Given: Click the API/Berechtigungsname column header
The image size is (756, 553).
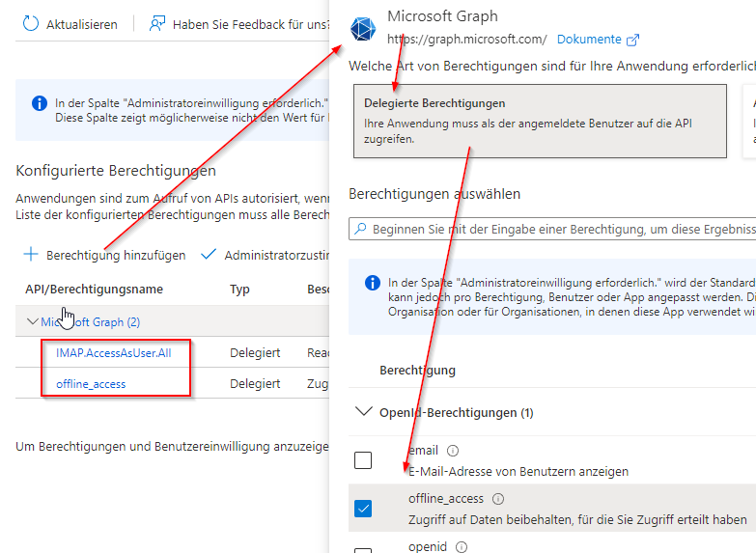Looking at the screenshot, I should coord(95,290).
